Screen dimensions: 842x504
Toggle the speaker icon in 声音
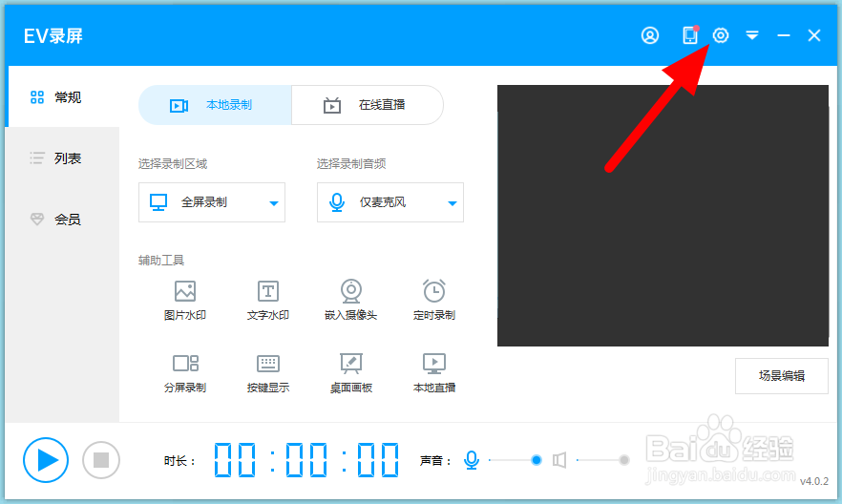click(x=559, y=460)
